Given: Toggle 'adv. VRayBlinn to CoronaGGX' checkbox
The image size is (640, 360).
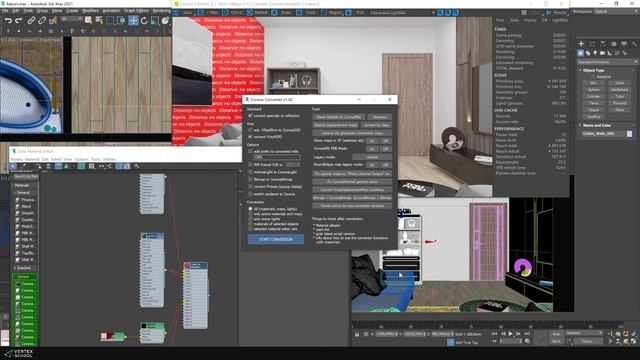Looking at the screenshot, I should (250, 130).
